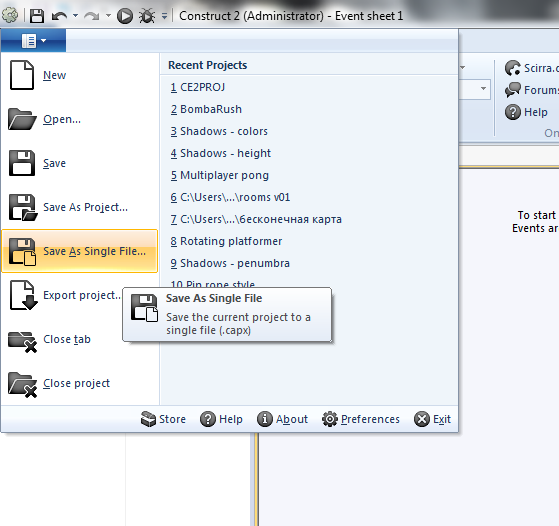Start the Debug layout bug icon
This screenshot has height=526, width=559.
[147, 16]
